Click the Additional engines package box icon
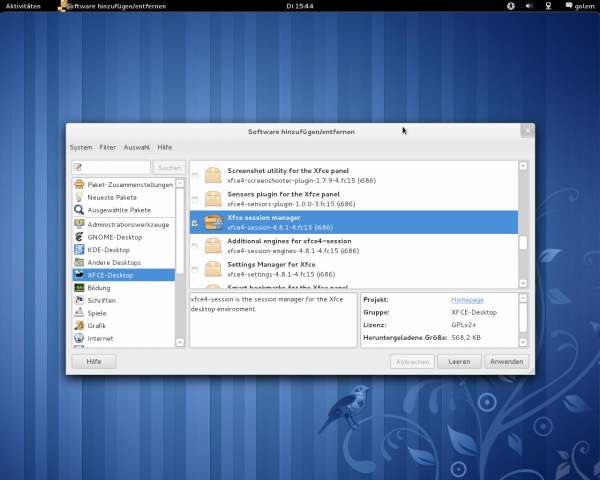The image size is (600, 480). pos(213,246)
